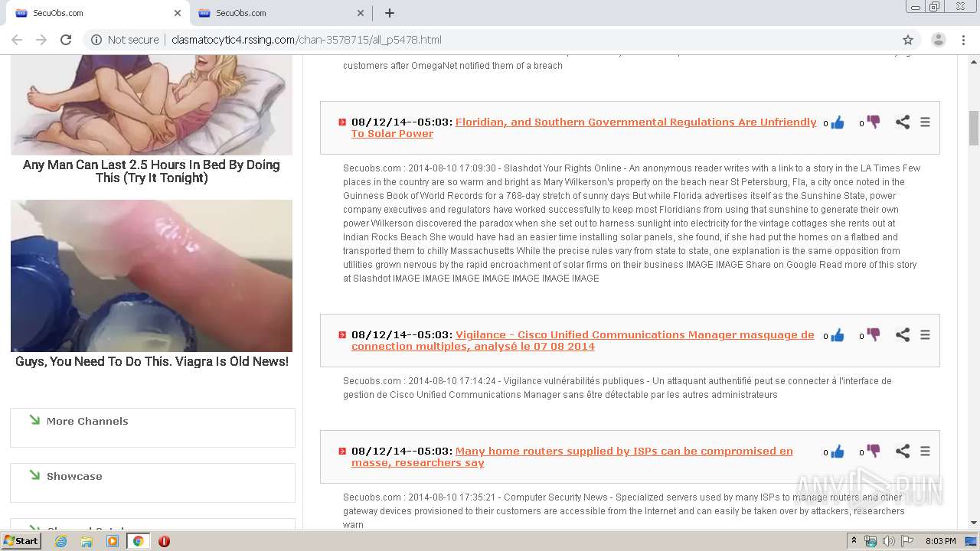Dislike the home routers article
Screen dimensions: 980x551
(874, 452)
